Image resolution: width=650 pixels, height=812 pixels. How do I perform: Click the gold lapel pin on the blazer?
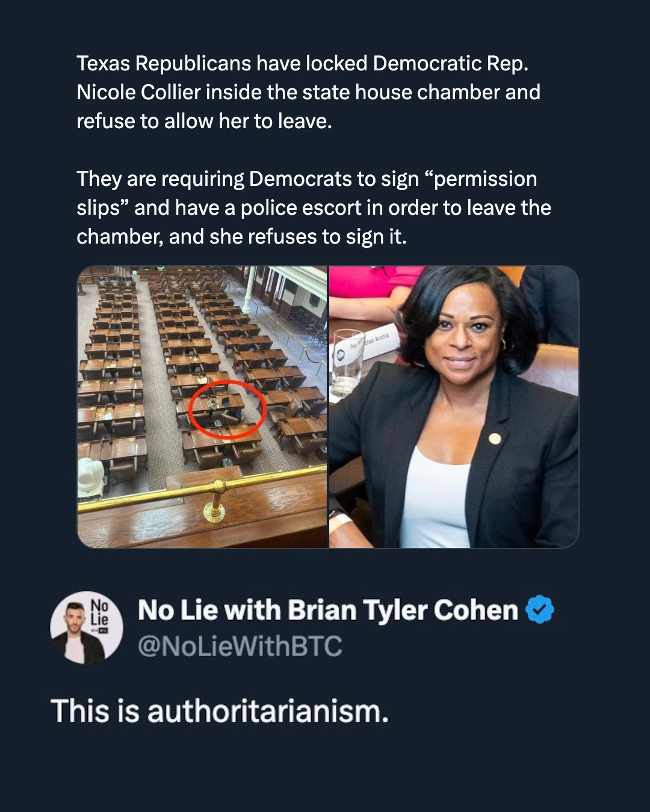pyautogui.click(x=495, y=438)
